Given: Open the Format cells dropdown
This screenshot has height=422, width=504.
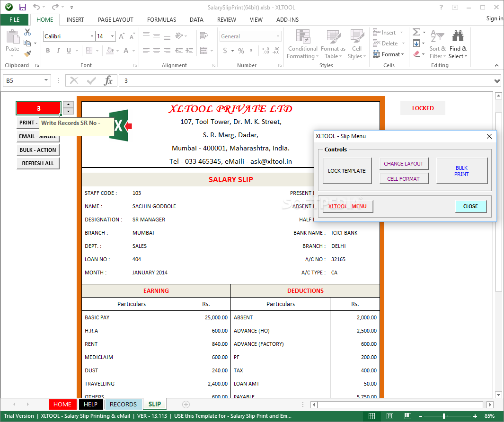Looking at the screenshot, I should (x=388, y=54).
